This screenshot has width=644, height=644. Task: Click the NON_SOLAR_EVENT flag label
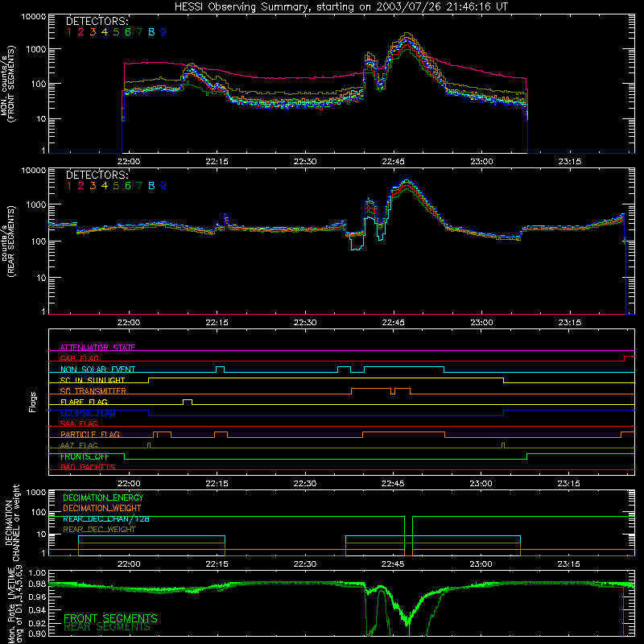(97, 369)
